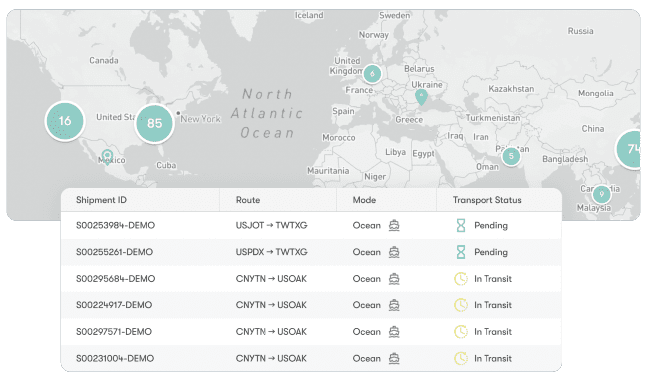This screenshot has width=649, height=384.
Task: Click the ship icon for S00231004-DEMO
Action: pyautogui.click(x=394, y=358)
